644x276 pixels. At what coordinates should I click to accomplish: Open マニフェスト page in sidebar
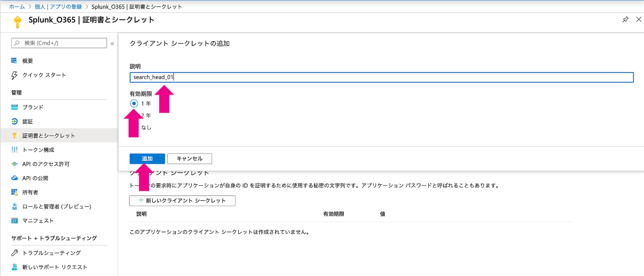38,220
